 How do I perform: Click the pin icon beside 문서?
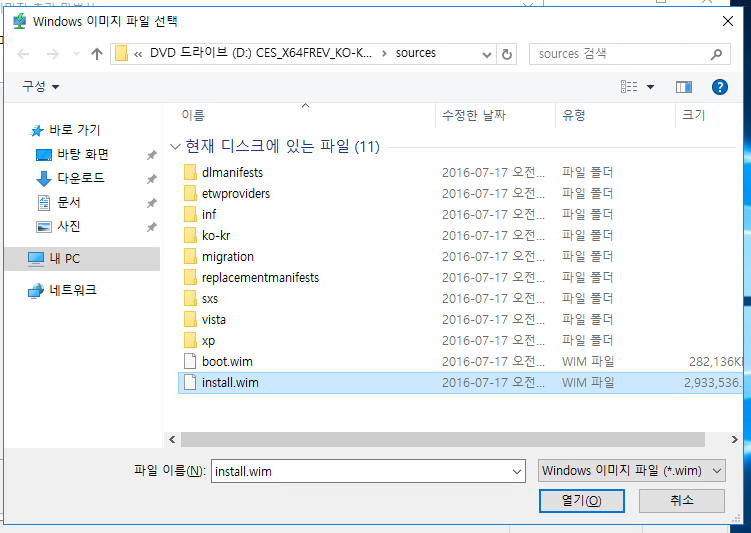coord(151,203)
